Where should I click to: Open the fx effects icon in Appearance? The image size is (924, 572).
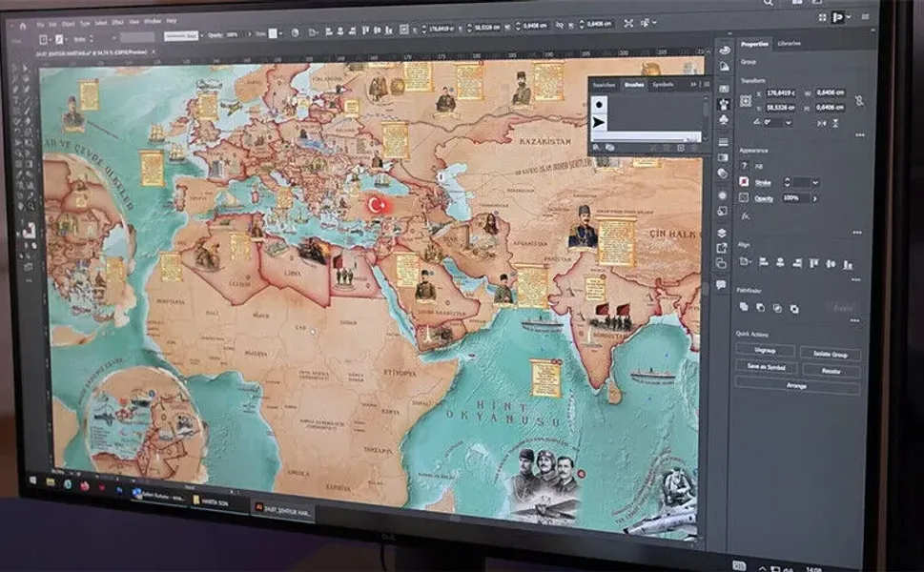point(745,216)
